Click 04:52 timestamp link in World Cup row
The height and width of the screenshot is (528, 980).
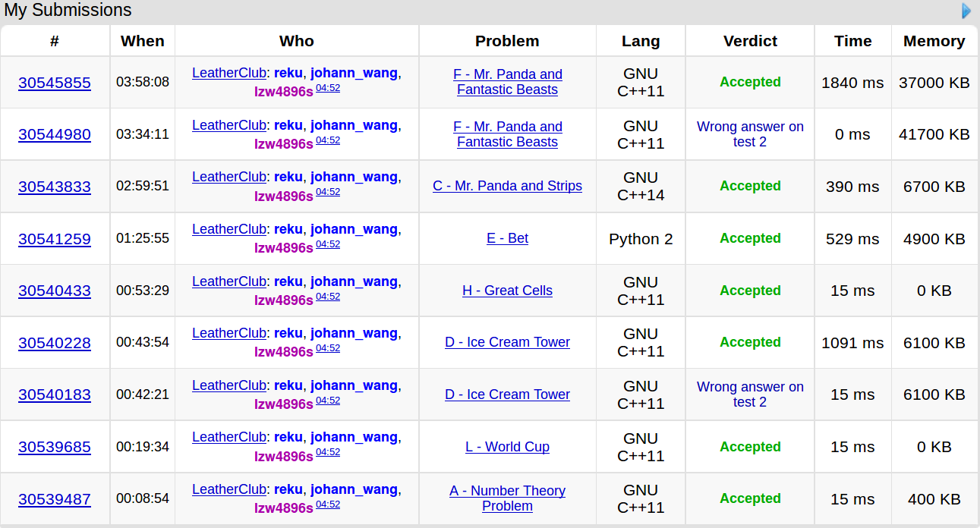[x=328, y=452]
